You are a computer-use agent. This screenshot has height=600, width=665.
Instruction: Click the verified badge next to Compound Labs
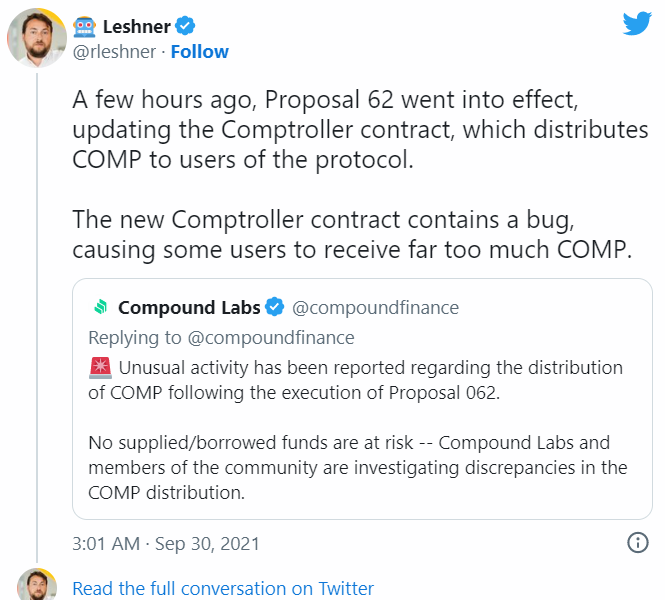(x=275, y=307)
